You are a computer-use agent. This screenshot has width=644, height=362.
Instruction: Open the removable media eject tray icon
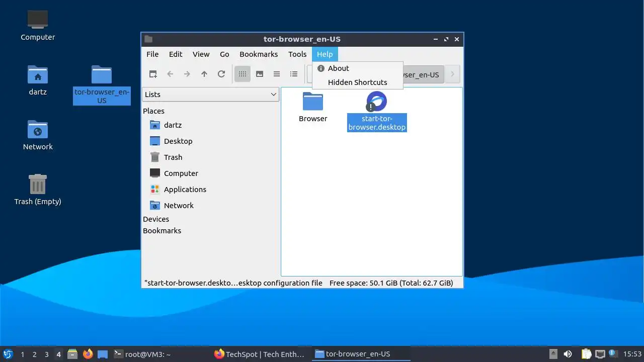coord(553,354)
